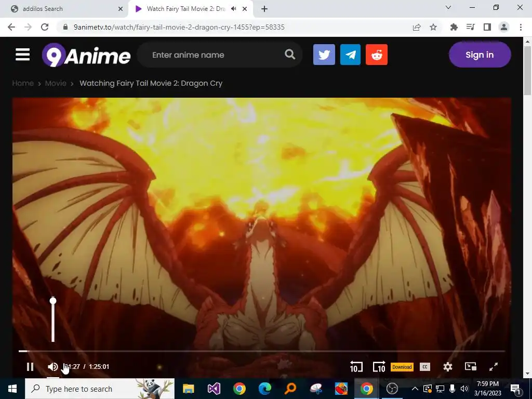Open video player settings gear
The height and width of the screenshot is (399, 532).
(x=448, y=367)
